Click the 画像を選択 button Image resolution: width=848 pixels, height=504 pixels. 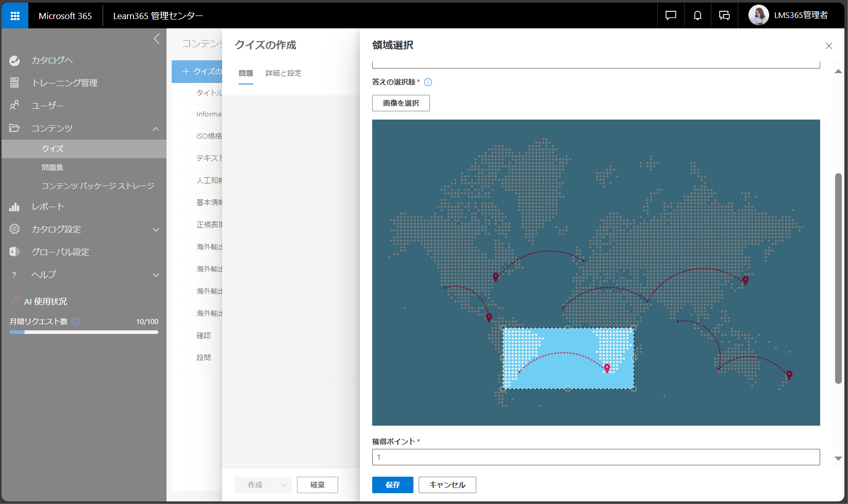401,103
